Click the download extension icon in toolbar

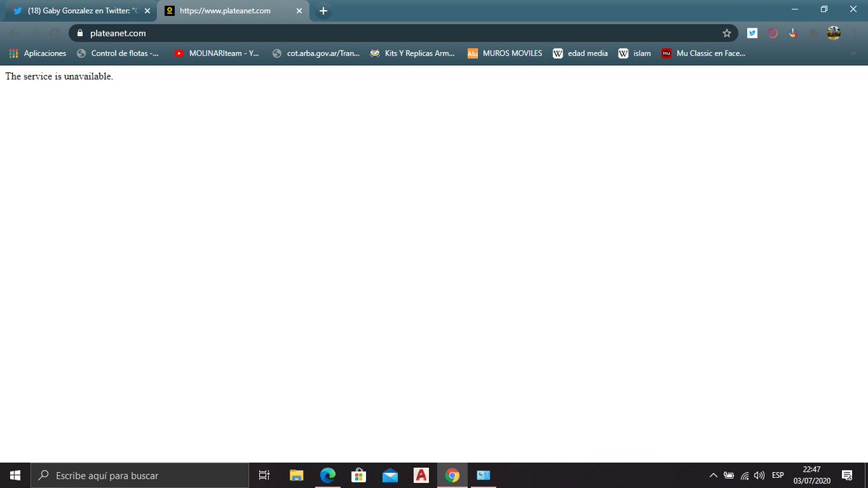[x=793, y=33]
